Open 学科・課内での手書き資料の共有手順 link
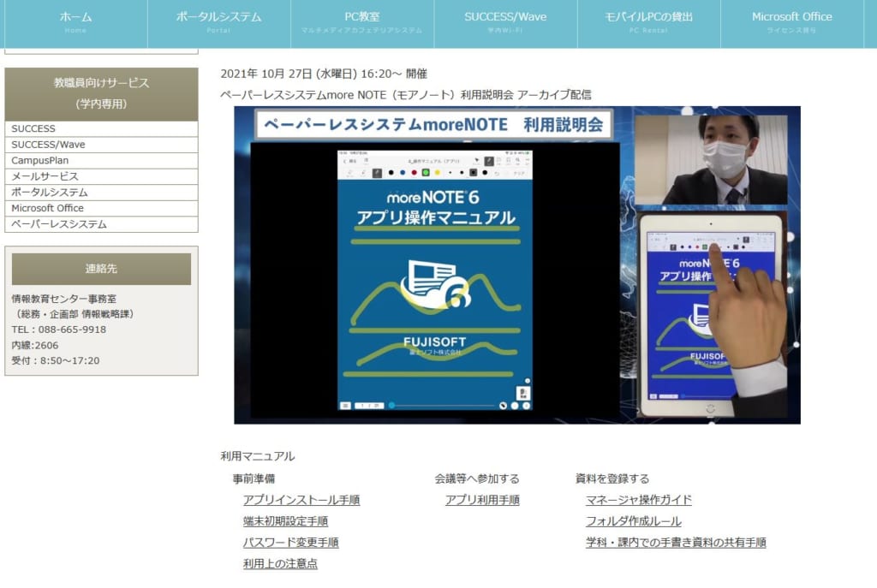The height and width of the screenshot is (588, 877). coord(676,542)
